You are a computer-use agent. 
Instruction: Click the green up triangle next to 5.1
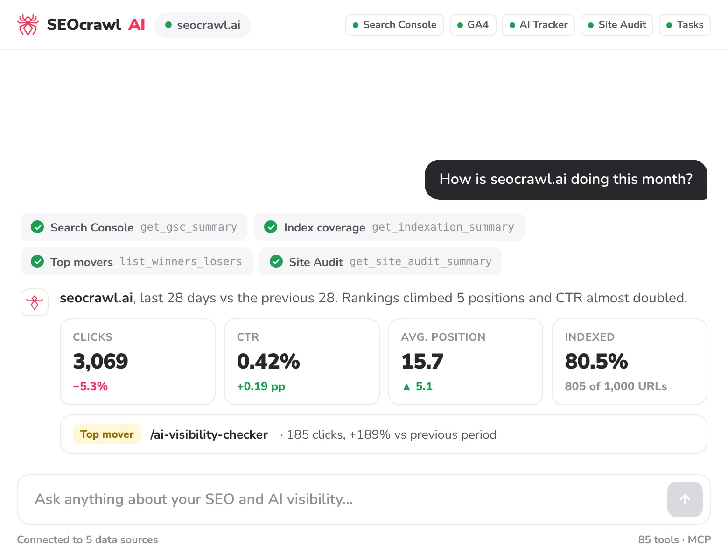(406, 386)
